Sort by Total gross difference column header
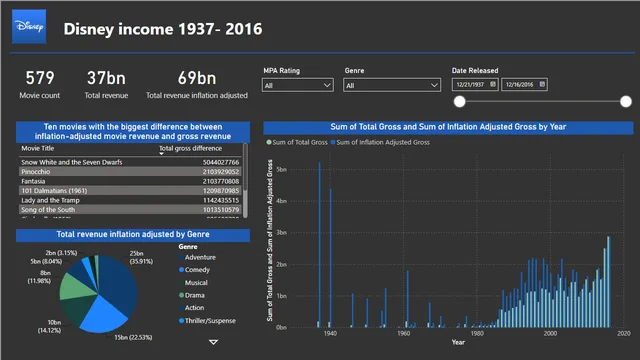 190,149
